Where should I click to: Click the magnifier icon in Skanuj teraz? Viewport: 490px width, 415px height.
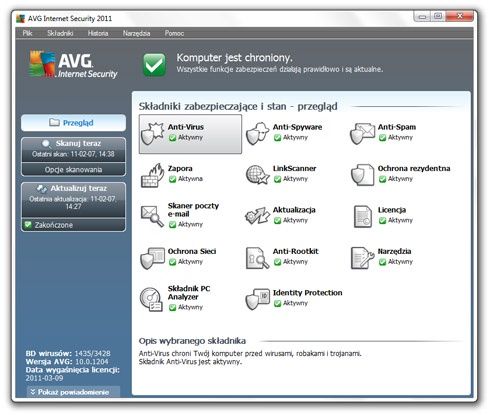coord(46,144)
